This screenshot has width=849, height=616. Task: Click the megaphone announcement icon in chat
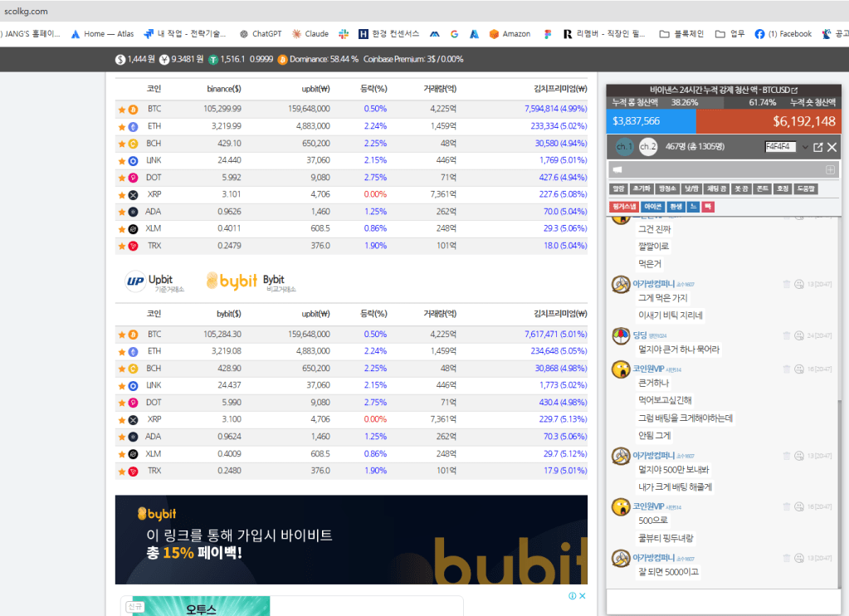[x=617, y=170]
